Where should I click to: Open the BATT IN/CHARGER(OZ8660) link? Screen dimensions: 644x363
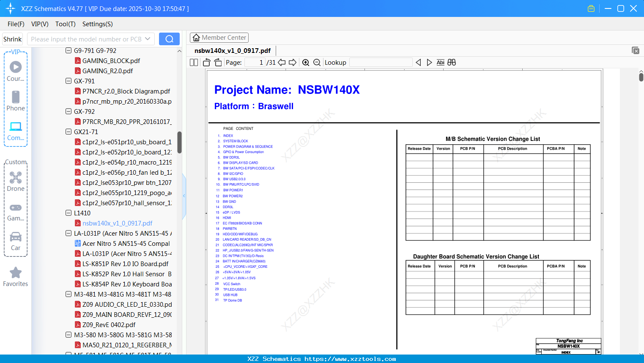[x=244, y=261]
